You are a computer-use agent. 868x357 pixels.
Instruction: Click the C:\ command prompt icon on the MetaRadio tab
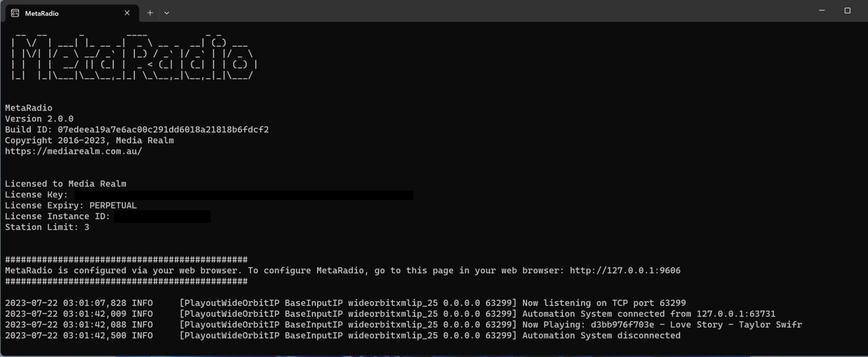click(15, 13)
